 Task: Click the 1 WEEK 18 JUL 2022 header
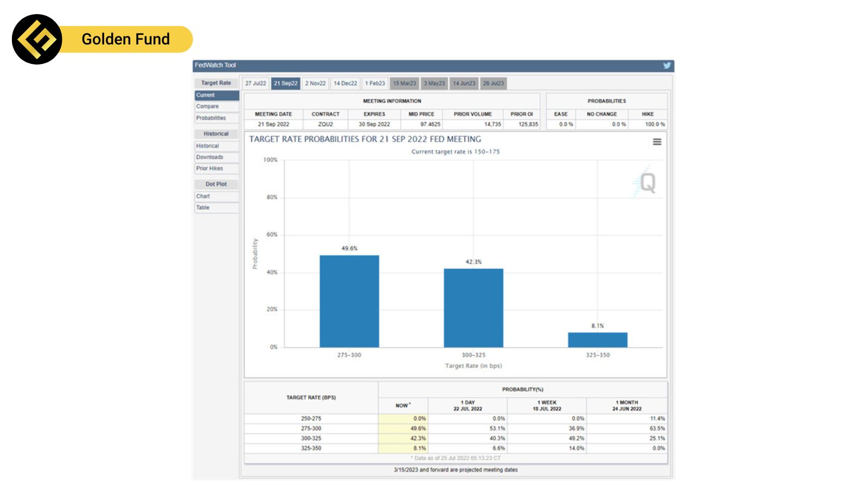(547, 406)
